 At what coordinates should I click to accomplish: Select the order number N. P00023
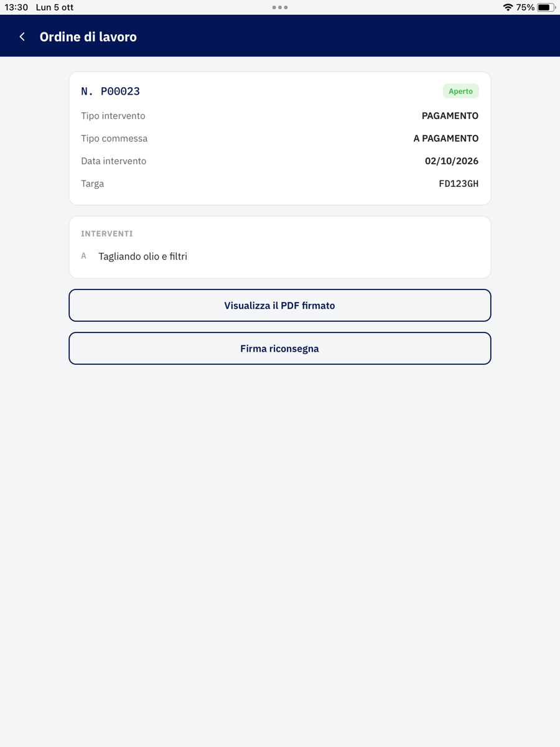coord(110,91)
